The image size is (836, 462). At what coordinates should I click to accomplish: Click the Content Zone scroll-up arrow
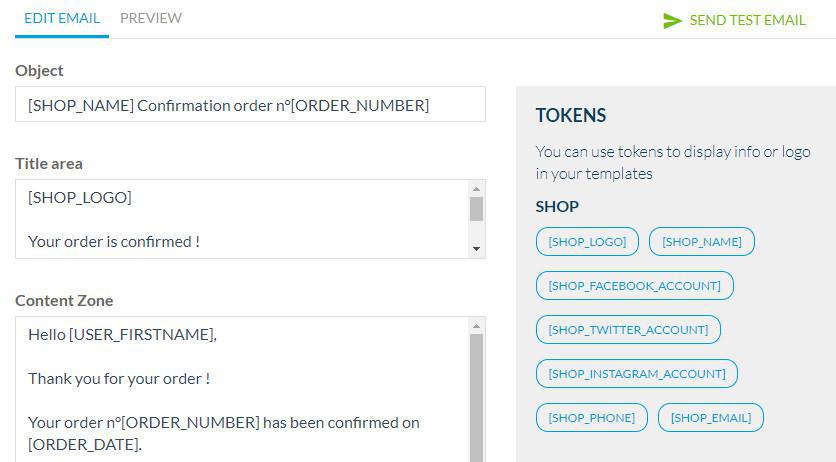click(477, 326)
